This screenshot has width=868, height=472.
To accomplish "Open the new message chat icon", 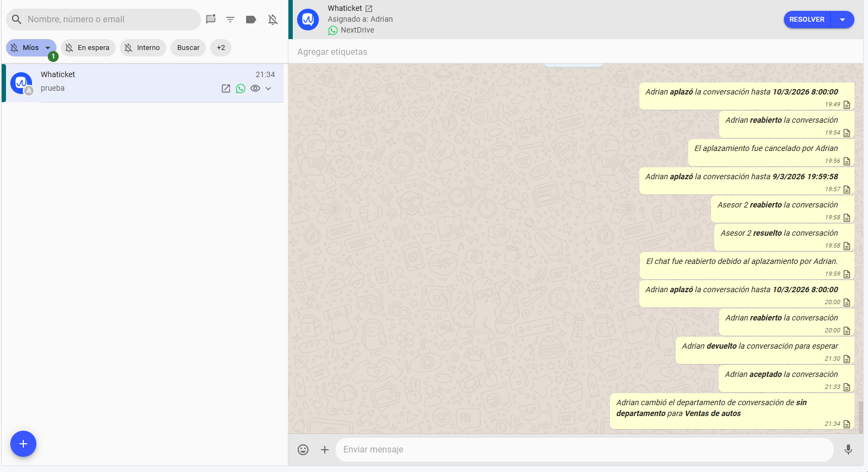I will pyautogui.click(x=211, y=20).
